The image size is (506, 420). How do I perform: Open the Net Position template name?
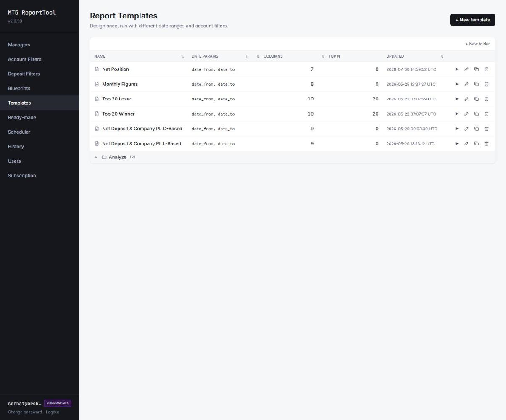pos(116,69)
